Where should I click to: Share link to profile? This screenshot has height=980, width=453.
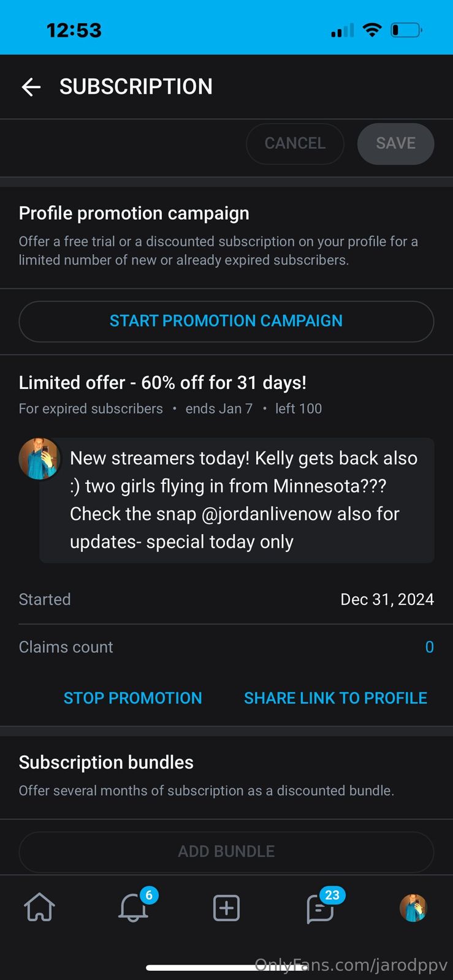335,698
